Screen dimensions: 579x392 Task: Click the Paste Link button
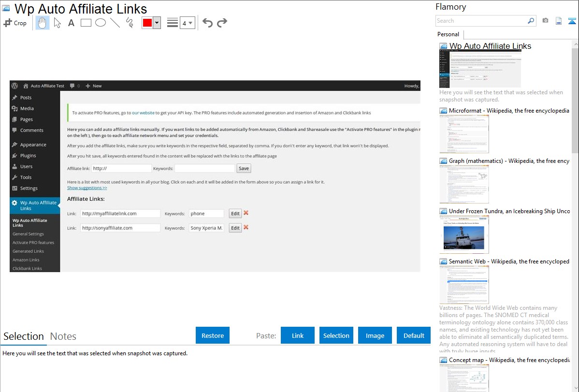tap(298, 335)
